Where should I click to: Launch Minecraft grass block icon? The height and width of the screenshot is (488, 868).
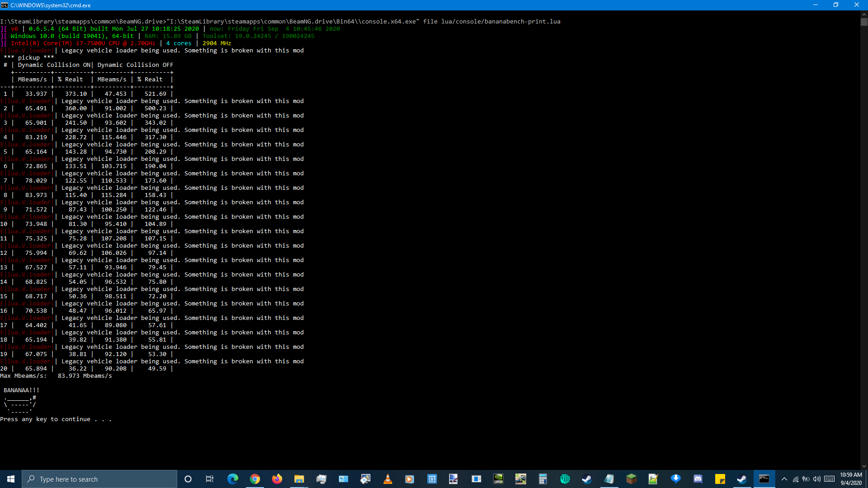[x=631, y=479]
